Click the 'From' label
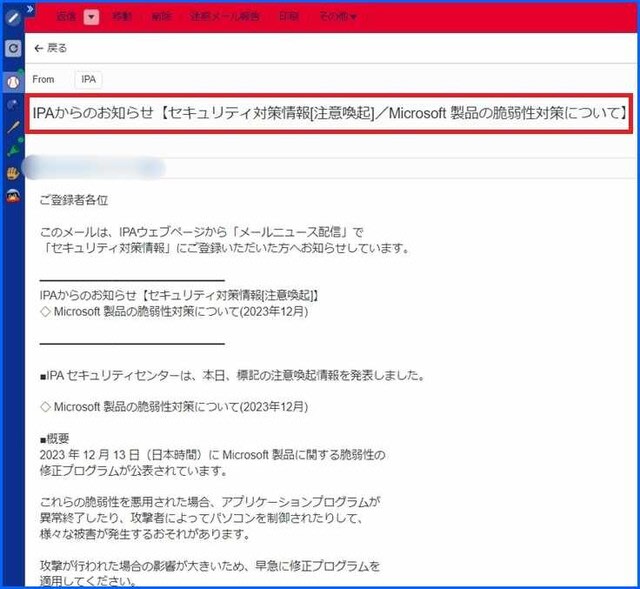 pos(43,79)
